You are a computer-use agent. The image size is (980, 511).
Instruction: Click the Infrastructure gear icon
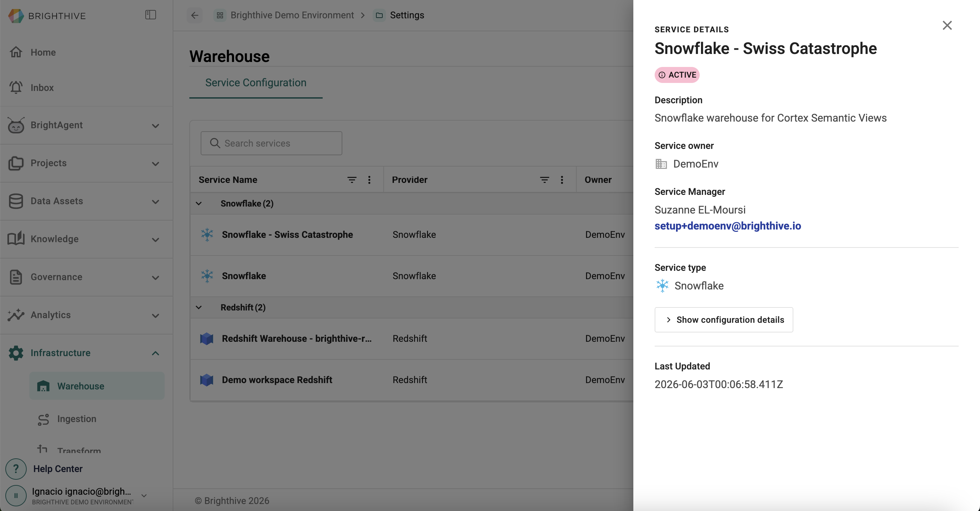click(x=16, y=353)
